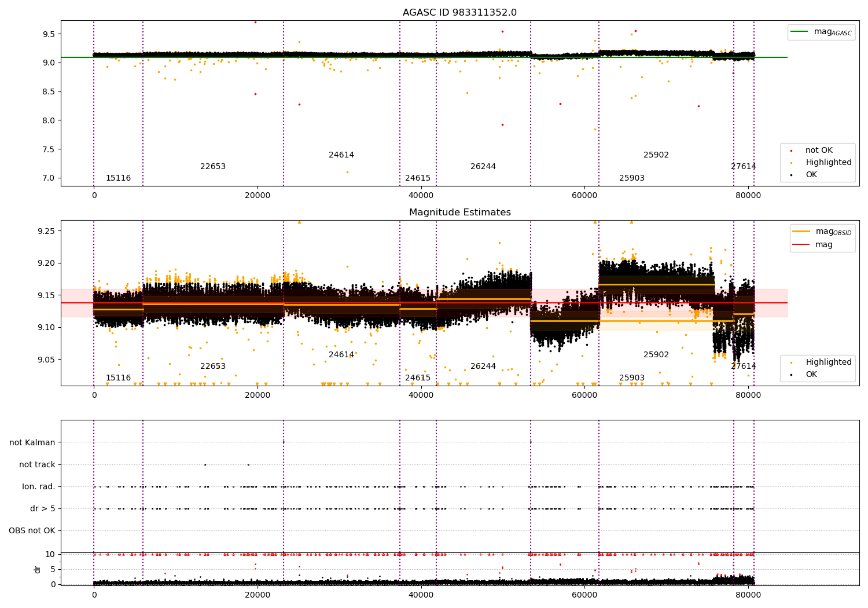Click obsid label 27614 in Magnitude Estimates plot
Image resolution: width=868 pixels, height=608 pixels.
pyautogui.click(x=744, y=367)
